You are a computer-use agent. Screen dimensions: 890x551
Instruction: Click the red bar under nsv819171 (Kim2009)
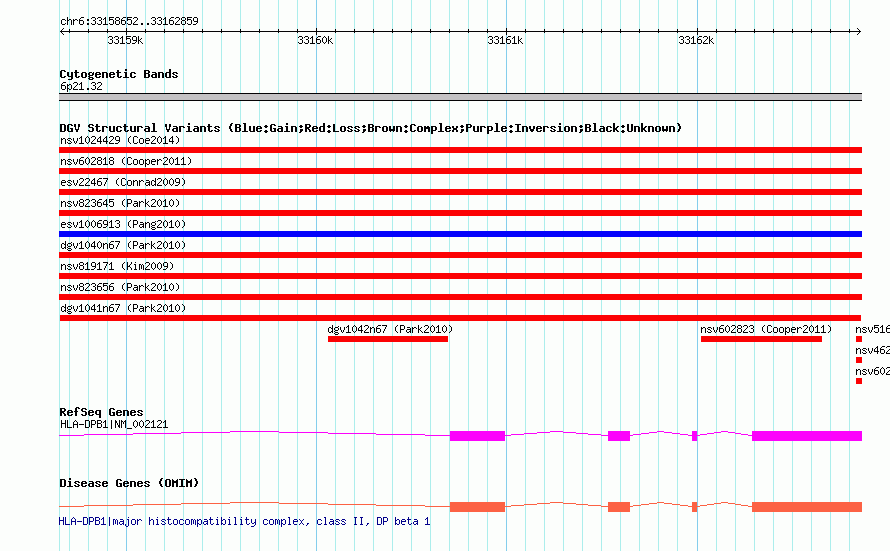(460, 276)
